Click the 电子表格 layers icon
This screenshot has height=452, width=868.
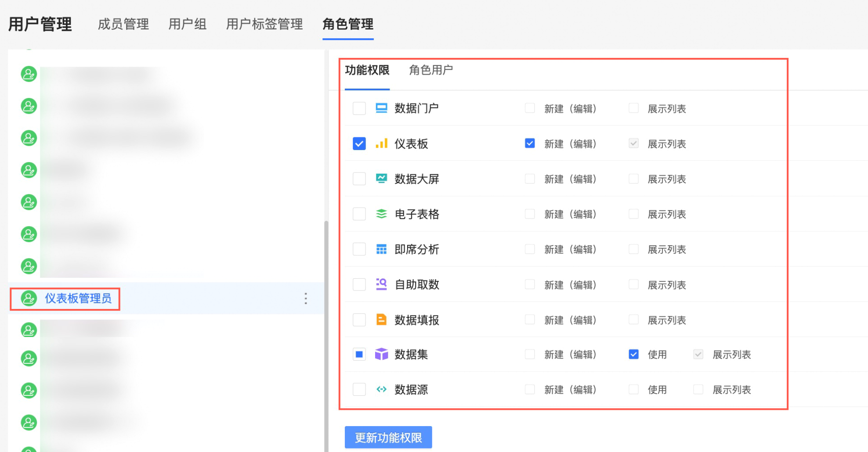[381, 214]
